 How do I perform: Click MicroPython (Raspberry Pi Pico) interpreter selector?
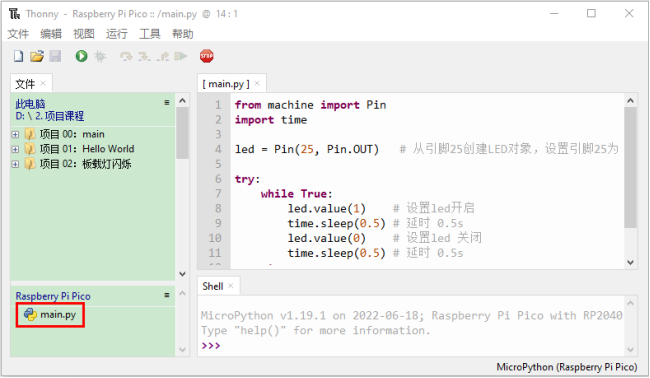tap(566, 367)
